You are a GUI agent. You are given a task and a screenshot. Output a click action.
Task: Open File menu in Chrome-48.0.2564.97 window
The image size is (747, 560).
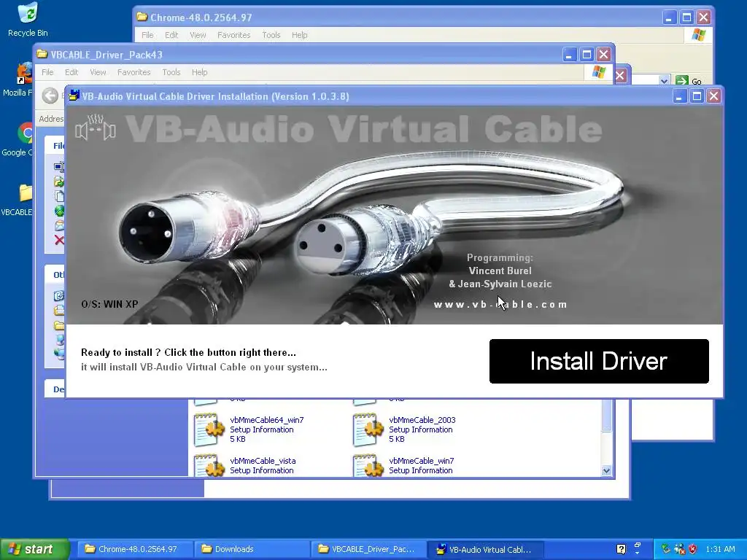[x=147, y=35]
